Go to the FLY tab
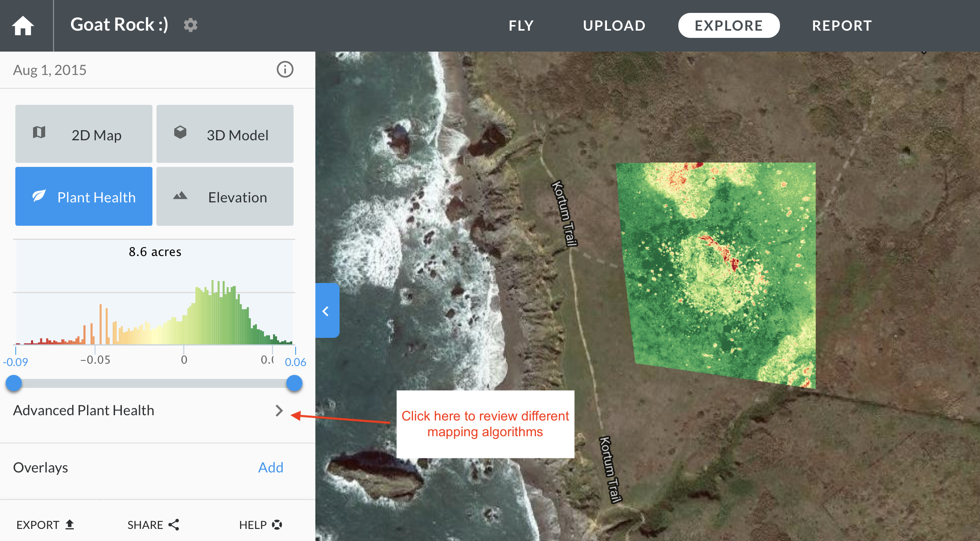Screen dimensions: 980x541 point(521,25)
